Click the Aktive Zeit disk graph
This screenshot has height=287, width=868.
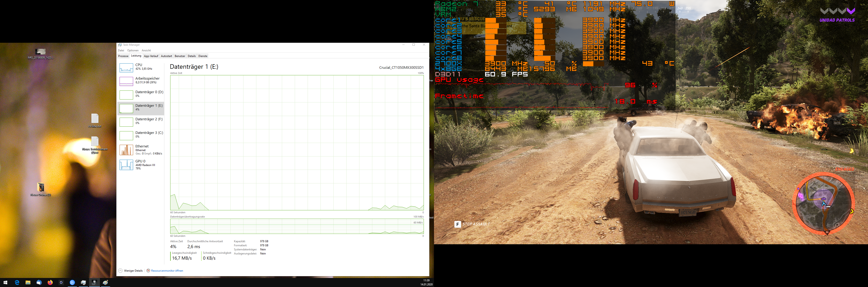tap(297, 143)
